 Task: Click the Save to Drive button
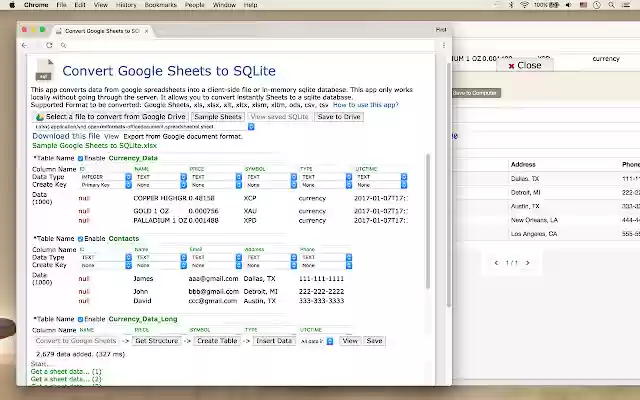point(339,117)
